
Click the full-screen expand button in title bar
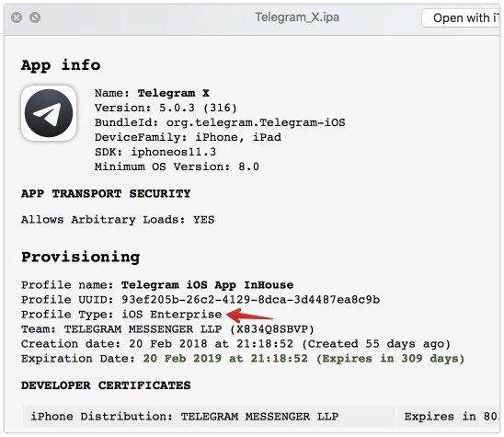point(35,17)
